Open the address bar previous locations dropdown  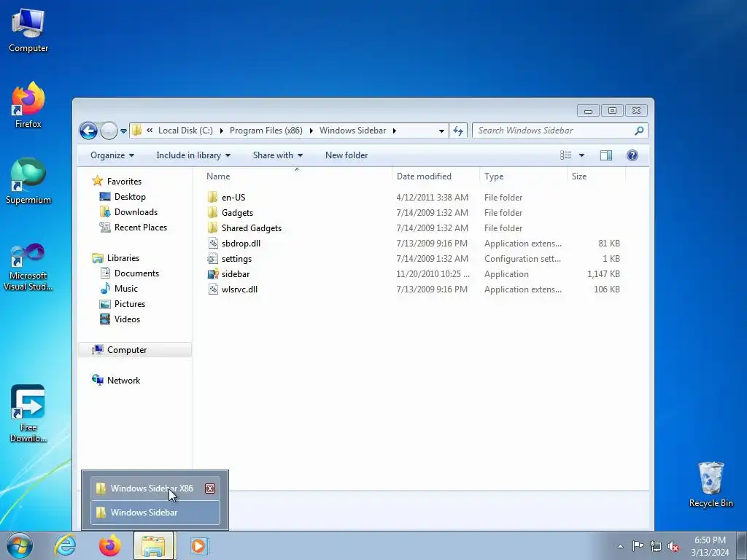441,131
